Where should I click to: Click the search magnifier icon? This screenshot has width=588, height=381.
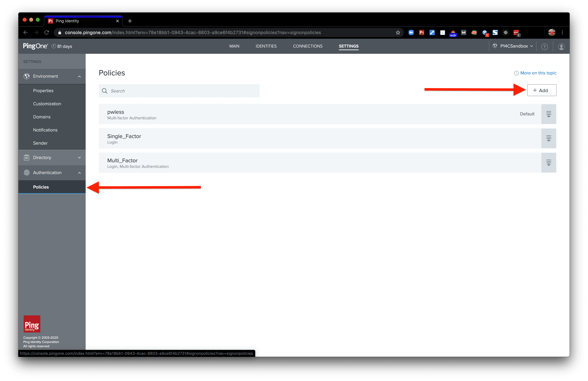(105, 91)
